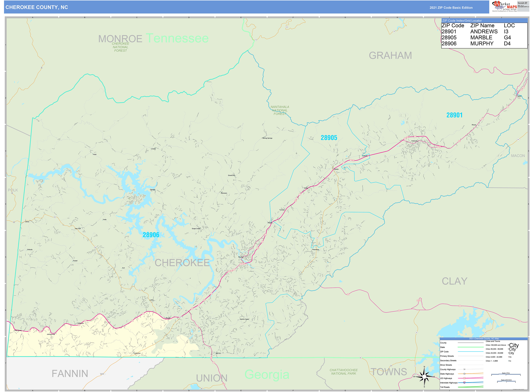The image size is (532, 392).
Task: Expand the Cities and Towns legend section
Action: (493, 341)
